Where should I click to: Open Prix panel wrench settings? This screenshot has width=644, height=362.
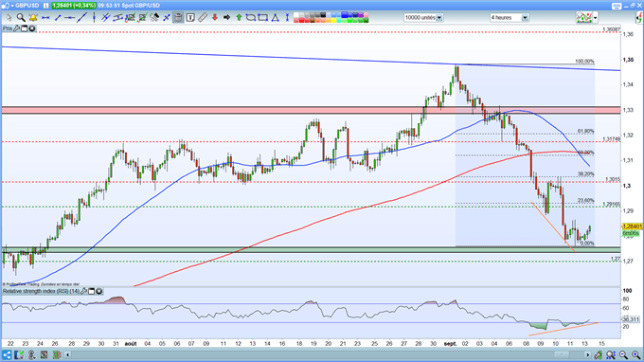[x=16, y=28]
